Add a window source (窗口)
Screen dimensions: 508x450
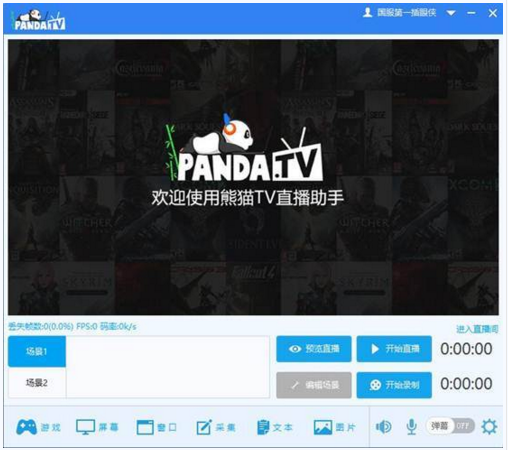click(157, 427)
